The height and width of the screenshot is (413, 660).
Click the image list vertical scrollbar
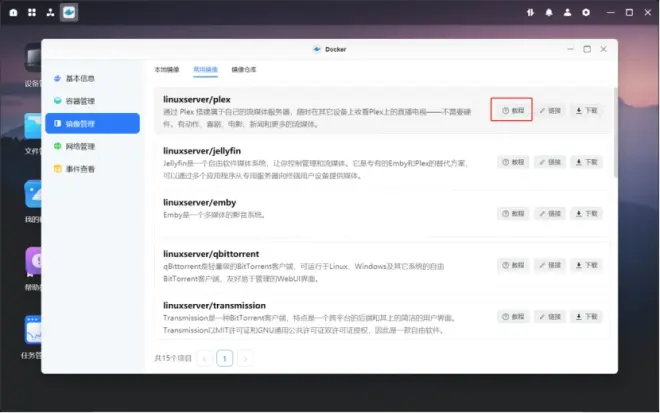[x=615, y=133]
